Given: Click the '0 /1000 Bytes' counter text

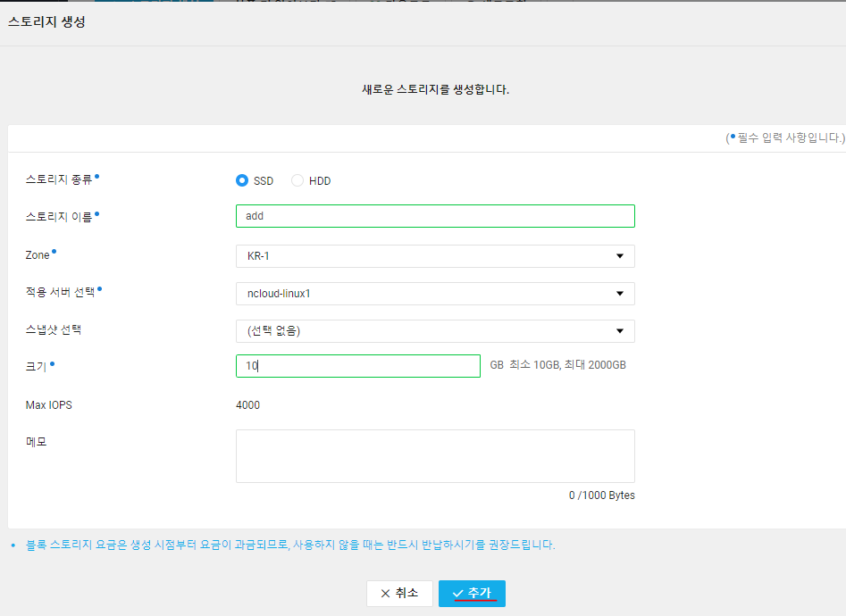Looking at the screenshot, I should 601,495.
